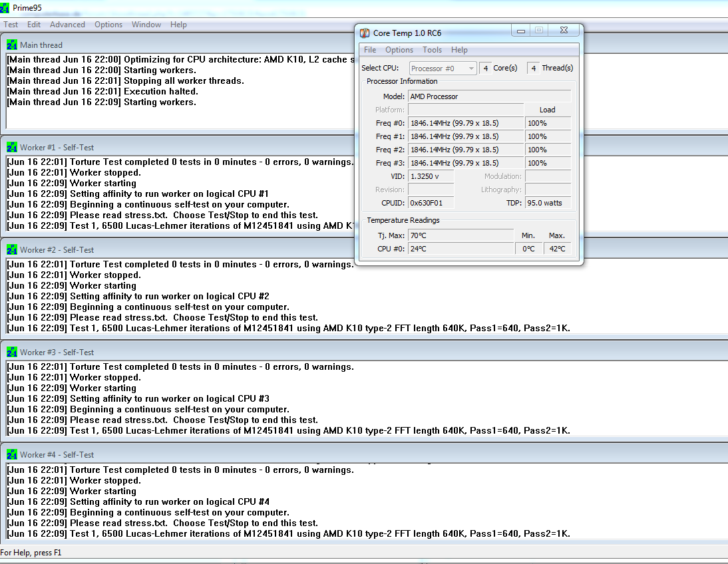The width and height of the screenshot is (728, 564).
Task: Open Core Temp Help menu
Action: point(459,50)
